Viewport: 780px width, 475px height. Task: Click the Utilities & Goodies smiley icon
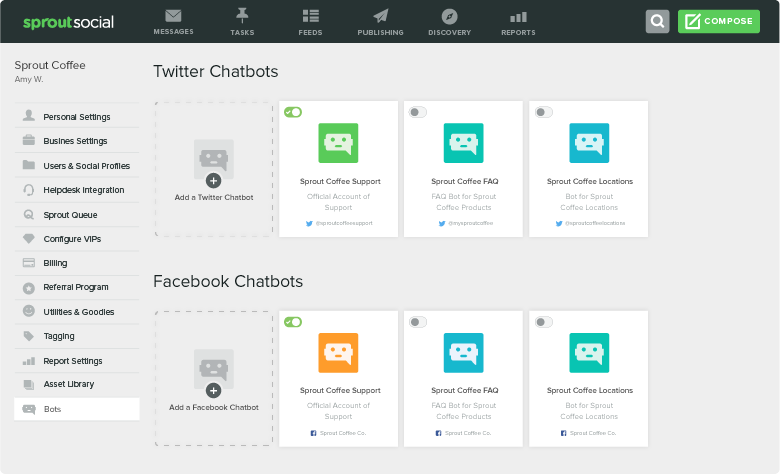(29, 311)
